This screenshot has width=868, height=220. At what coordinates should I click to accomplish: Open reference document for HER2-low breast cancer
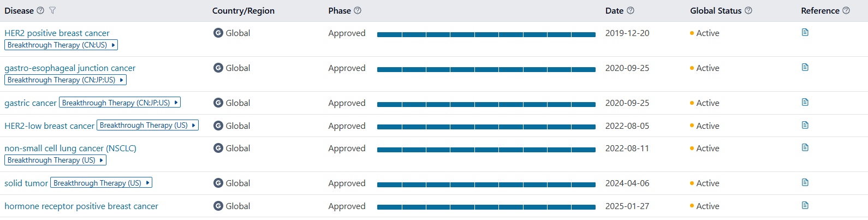[805, 126]
